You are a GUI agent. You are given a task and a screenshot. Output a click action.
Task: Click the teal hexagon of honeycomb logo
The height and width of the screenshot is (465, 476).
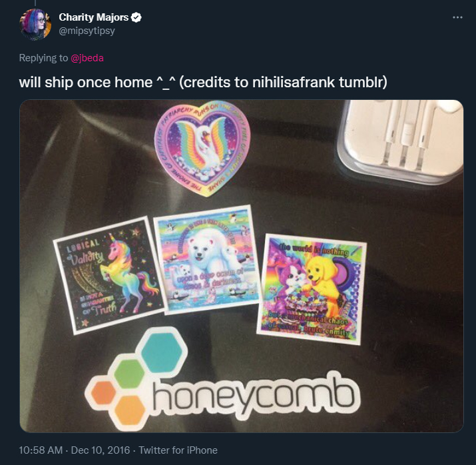click(x=162, y=350)
